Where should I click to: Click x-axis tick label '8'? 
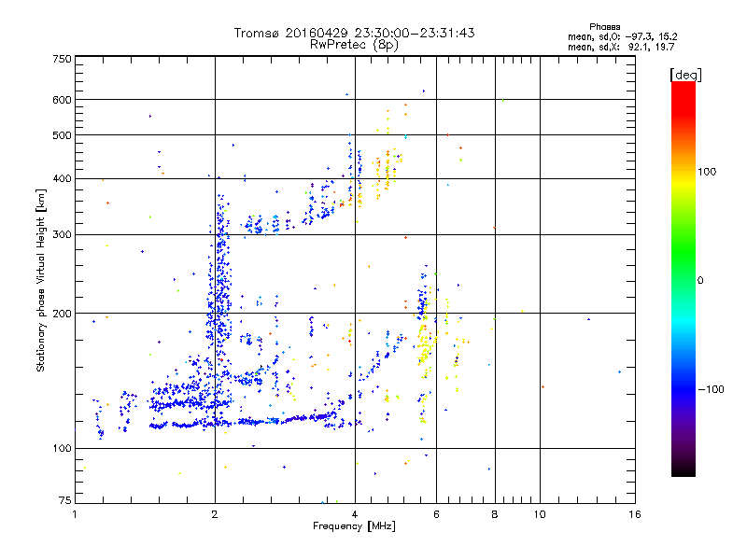point(495,514)
